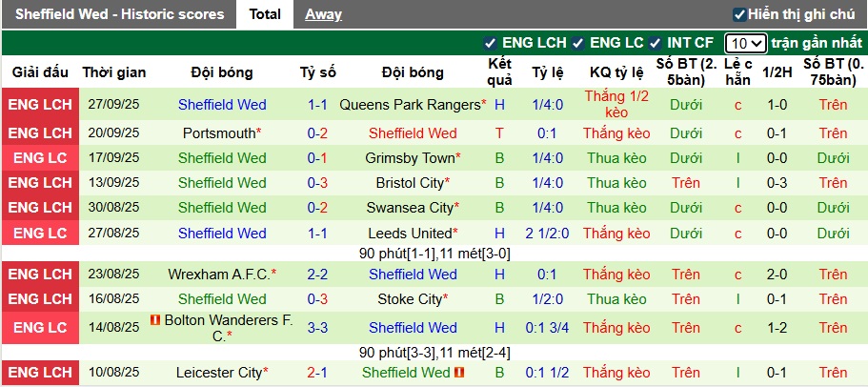Click the Wrexham A.F.C. team name
Screen dimensions: 868x387
[218, 275]
